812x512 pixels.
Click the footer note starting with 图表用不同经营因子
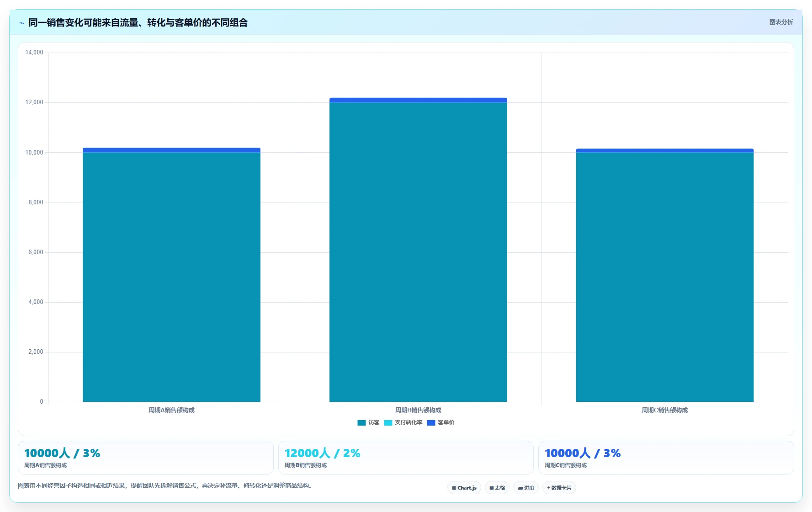(x=166, y=485)
